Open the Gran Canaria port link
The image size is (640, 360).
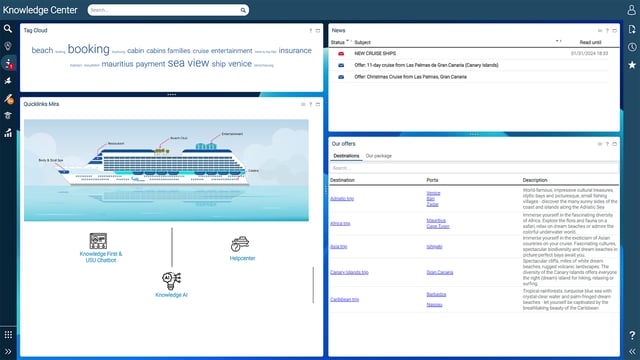(440, 272)
